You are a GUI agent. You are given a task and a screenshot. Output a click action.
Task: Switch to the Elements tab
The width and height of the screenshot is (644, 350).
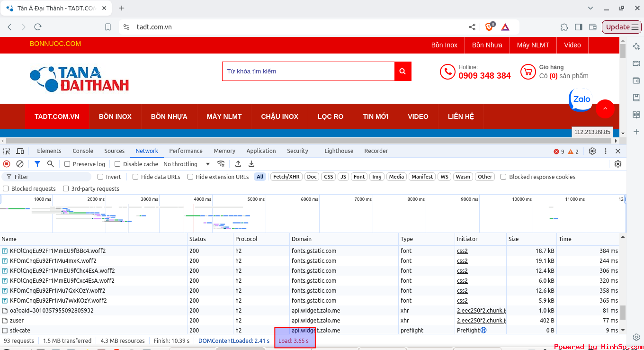(x=49, y=151)
